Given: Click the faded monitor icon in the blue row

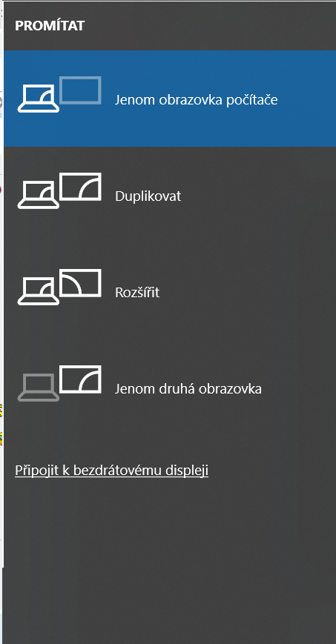Looking at the screenshot, I should point(80,90).
